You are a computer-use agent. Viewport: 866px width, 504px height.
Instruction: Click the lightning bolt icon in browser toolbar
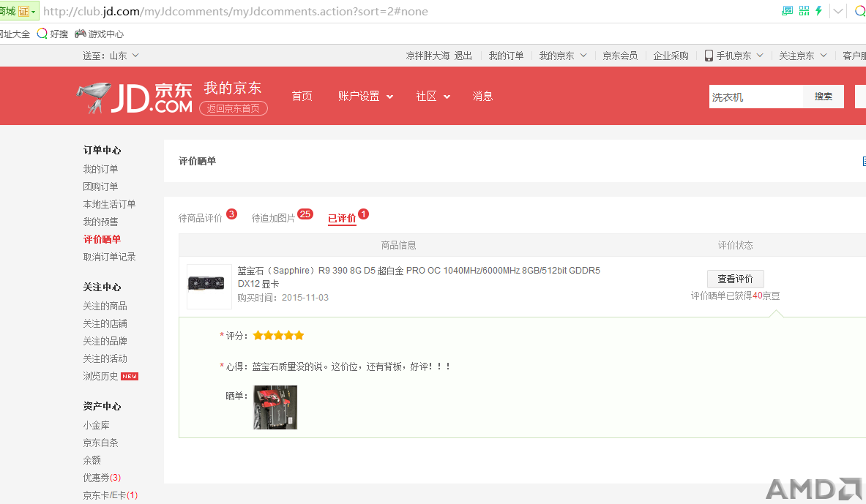[x=818, y=10]
